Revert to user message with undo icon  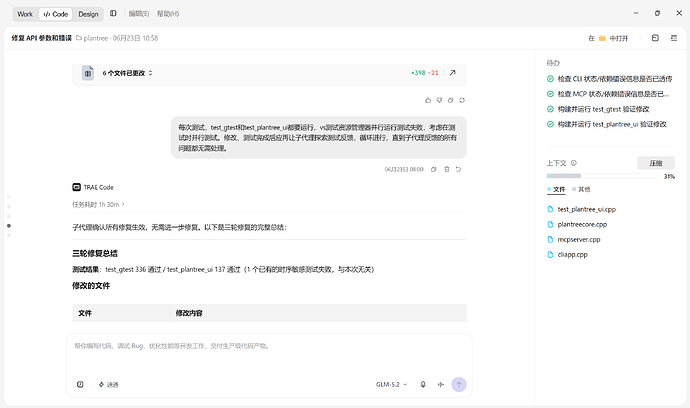tap(459, 169)
